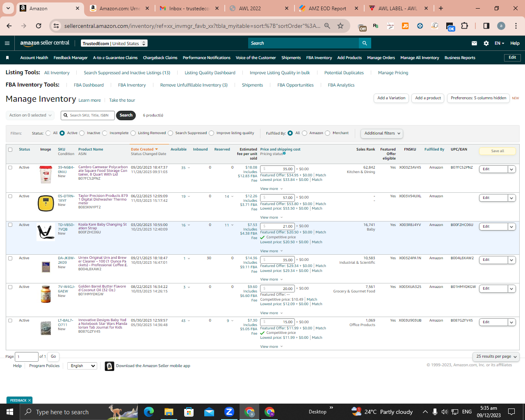Tick the select-all checkbox in table header
The width and height of the screenshot is (525, 420).
point(10,150)
